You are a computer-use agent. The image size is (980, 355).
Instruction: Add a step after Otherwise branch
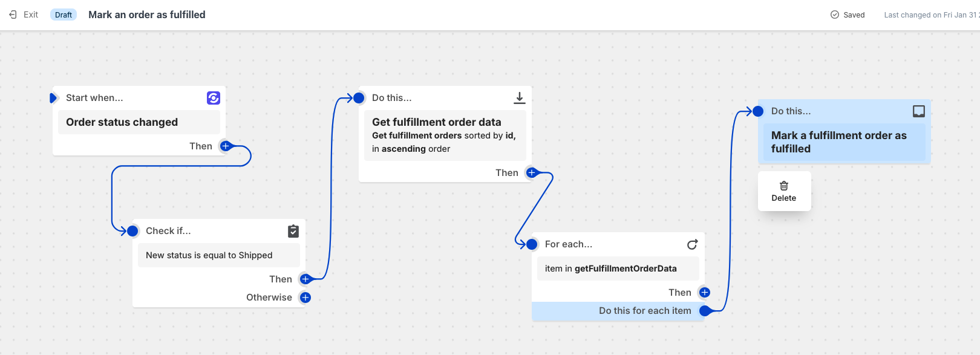coord(305,298)
